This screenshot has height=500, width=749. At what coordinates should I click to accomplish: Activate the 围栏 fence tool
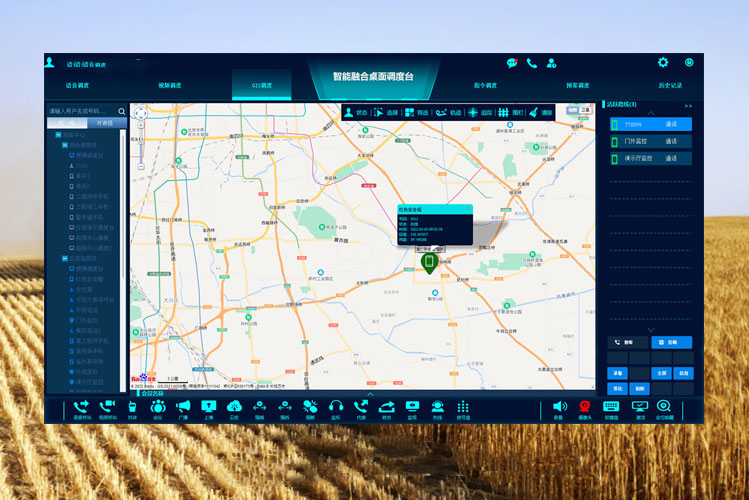pyautogui.click(x=511, y=113)
